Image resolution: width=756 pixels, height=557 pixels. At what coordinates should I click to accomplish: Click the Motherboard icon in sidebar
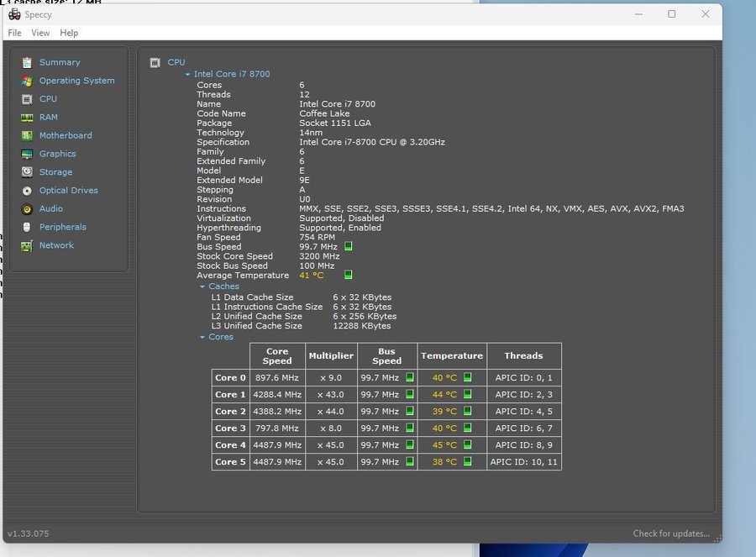pyautogui.click(x=27, y=135)
